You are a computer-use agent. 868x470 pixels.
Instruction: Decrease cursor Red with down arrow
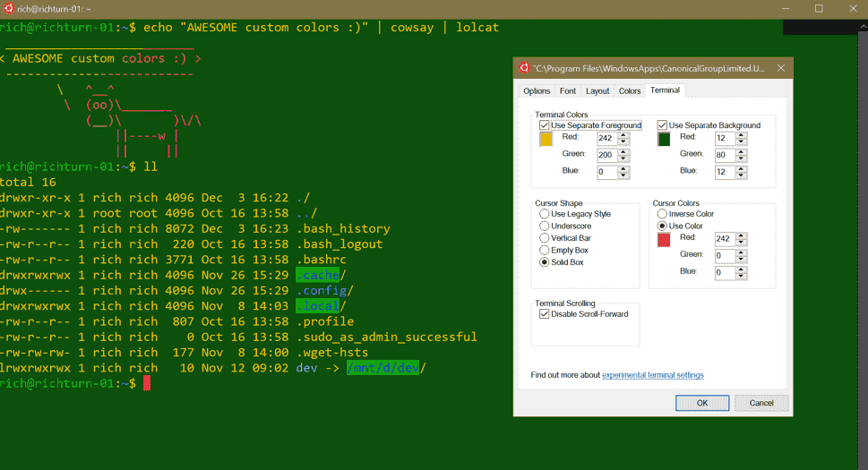(741, 243)
